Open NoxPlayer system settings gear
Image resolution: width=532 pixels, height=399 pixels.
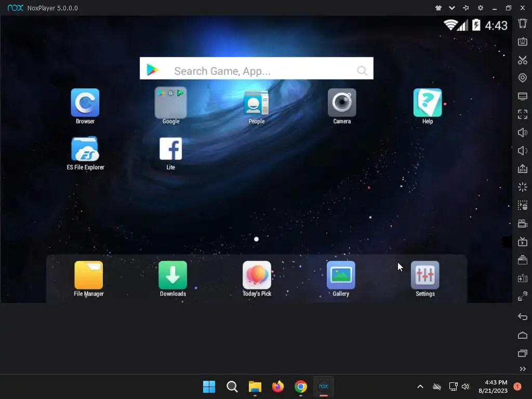(x=481, y=8)
